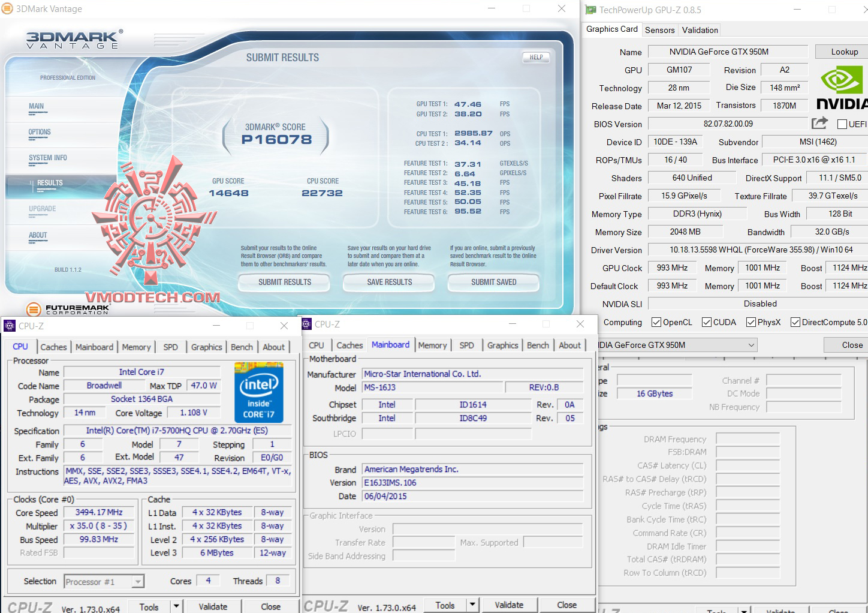Toggle the CUDA checkbox
The image size is (868, 613).
pyautogui.click(x=707, y=322)
